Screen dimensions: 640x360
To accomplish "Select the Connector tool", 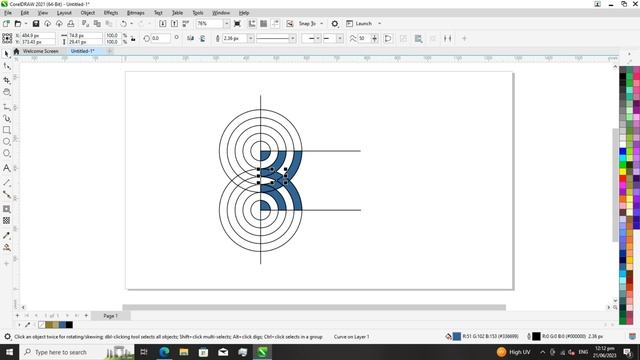I will click(7, 194).
